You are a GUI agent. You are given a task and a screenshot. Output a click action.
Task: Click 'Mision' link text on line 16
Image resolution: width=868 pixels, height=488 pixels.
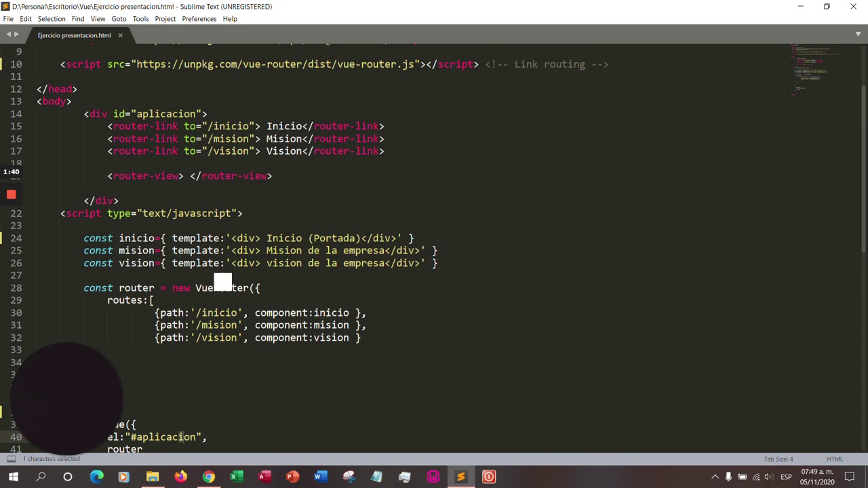point(283,139)
